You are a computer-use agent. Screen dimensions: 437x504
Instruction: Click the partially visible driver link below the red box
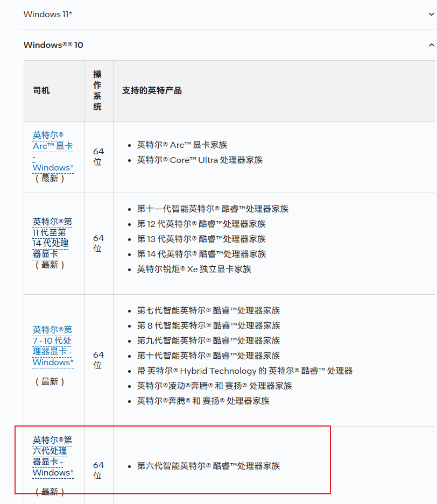(53, 501)
